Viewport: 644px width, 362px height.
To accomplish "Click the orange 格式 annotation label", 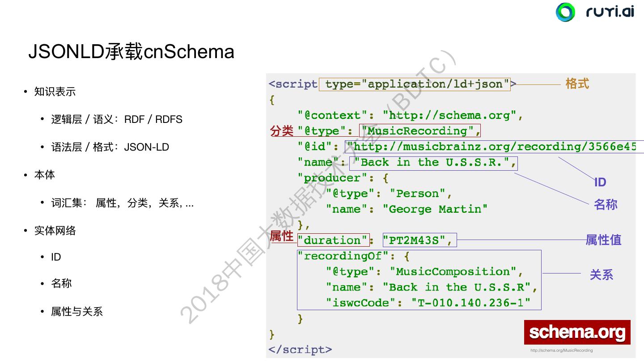I will tap(577, 84).
